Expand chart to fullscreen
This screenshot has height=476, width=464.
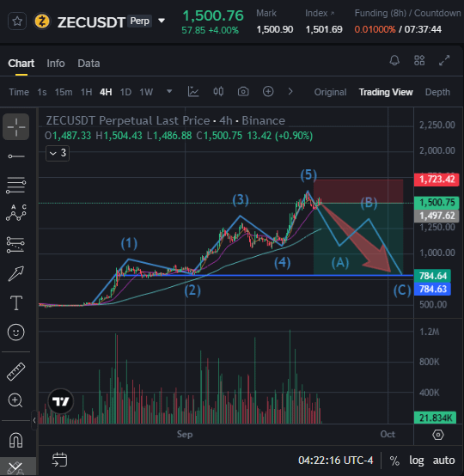coord(444,60)
